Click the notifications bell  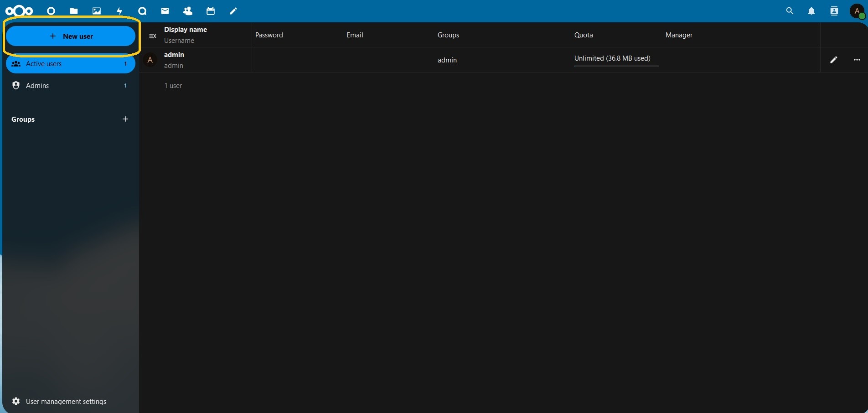click(812, 11)
